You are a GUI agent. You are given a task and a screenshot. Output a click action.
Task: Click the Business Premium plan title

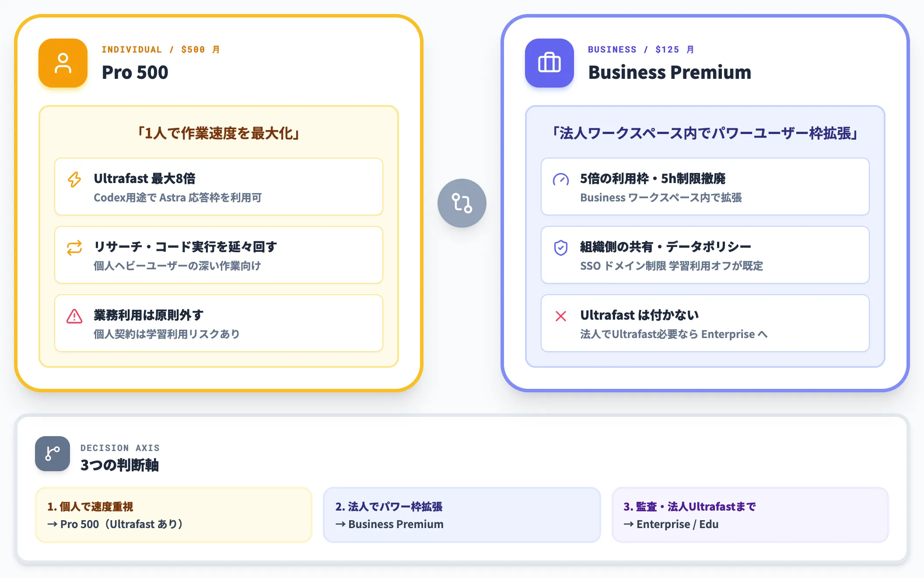[669, 72]
